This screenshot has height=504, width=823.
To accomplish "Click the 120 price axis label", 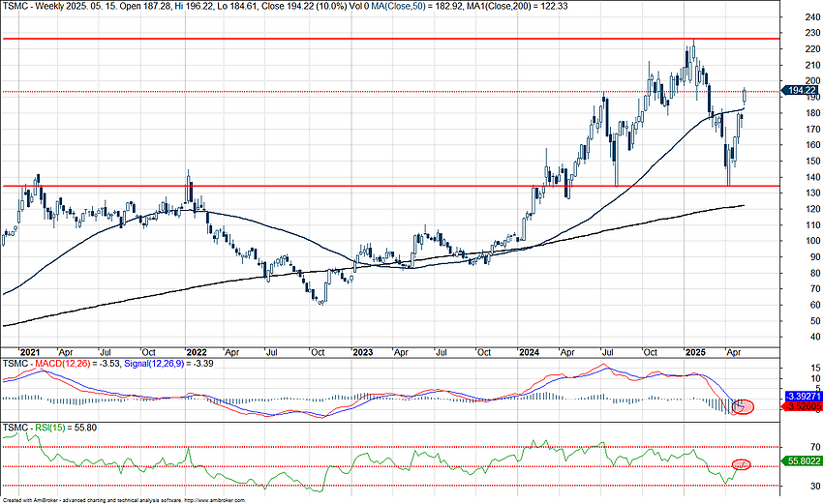I will [813, 209].
